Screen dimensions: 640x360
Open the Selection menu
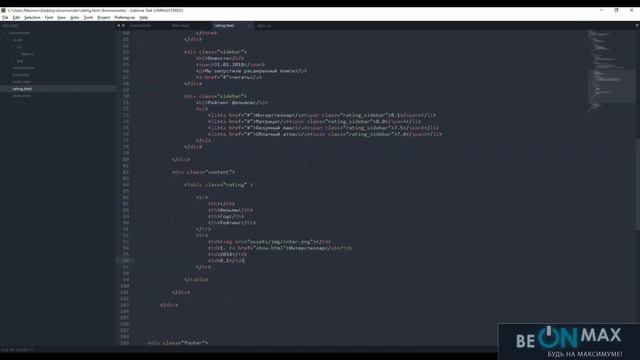tap(32, 18)
